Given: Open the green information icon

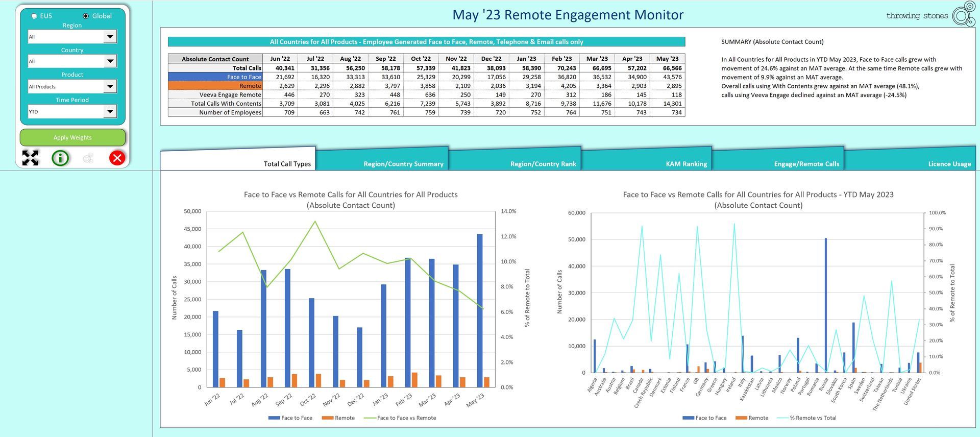Looking at the screenshot, I should [x=60, y=158].
